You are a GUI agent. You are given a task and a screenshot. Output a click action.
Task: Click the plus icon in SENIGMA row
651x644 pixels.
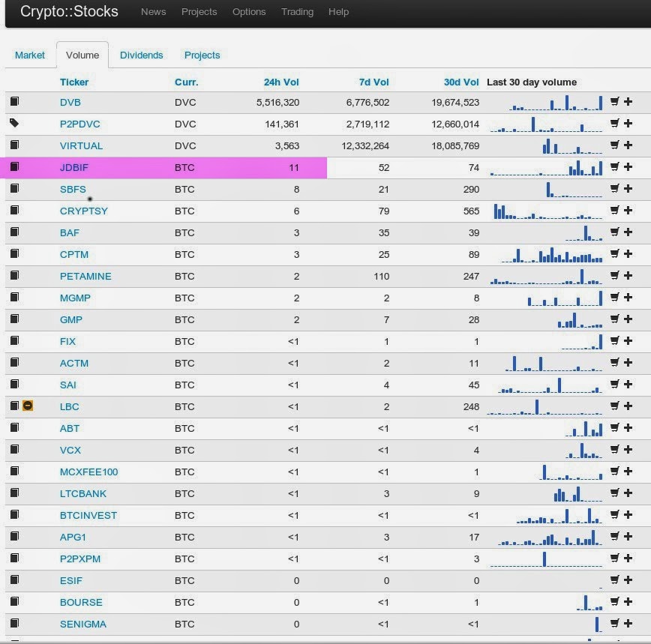628,623
